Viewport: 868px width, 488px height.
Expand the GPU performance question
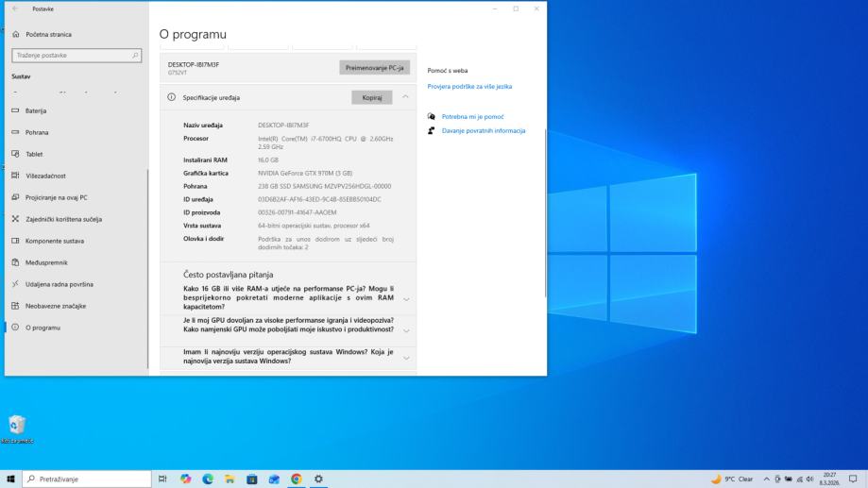point(406,331)
